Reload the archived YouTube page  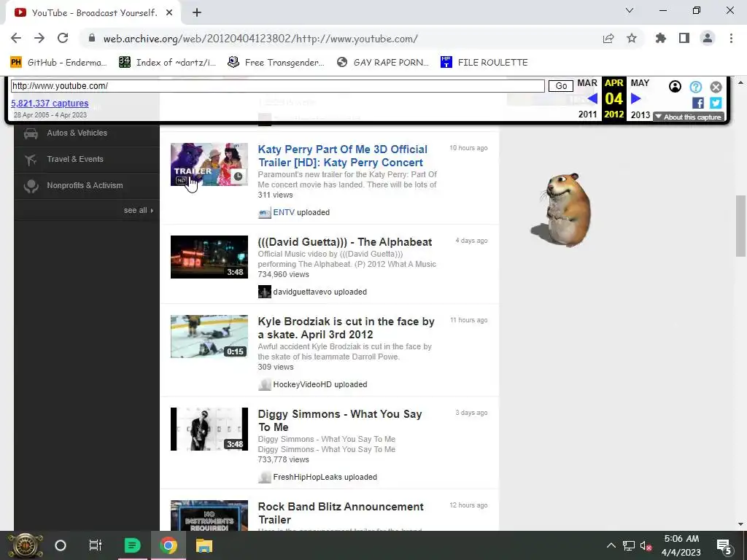coord(63,39)
